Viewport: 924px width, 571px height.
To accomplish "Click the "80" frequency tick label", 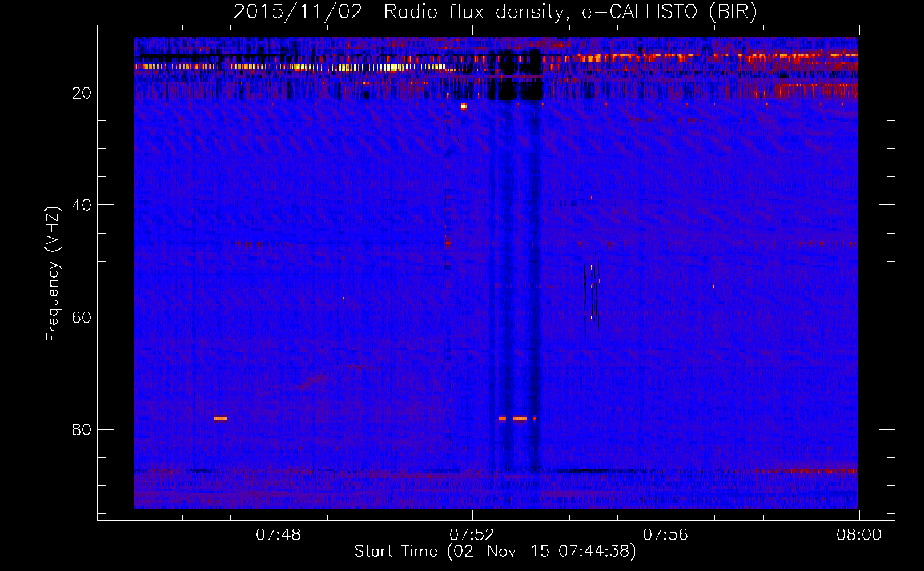I will [82, 429].
